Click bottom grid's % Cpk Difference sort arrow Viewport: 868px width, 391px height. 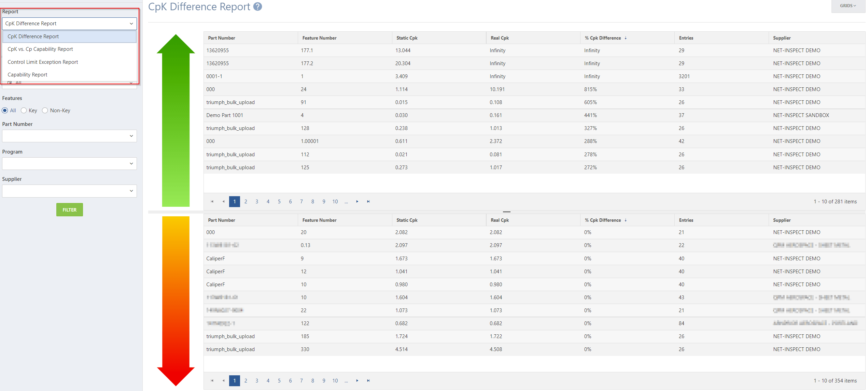coord(626,220)
